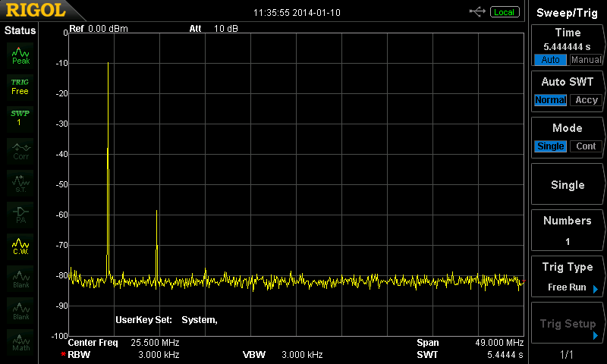Click the Span 49.000 MHz readout
Screen dimensions: 607x364
pyautogui.click(x=470, y=343)
